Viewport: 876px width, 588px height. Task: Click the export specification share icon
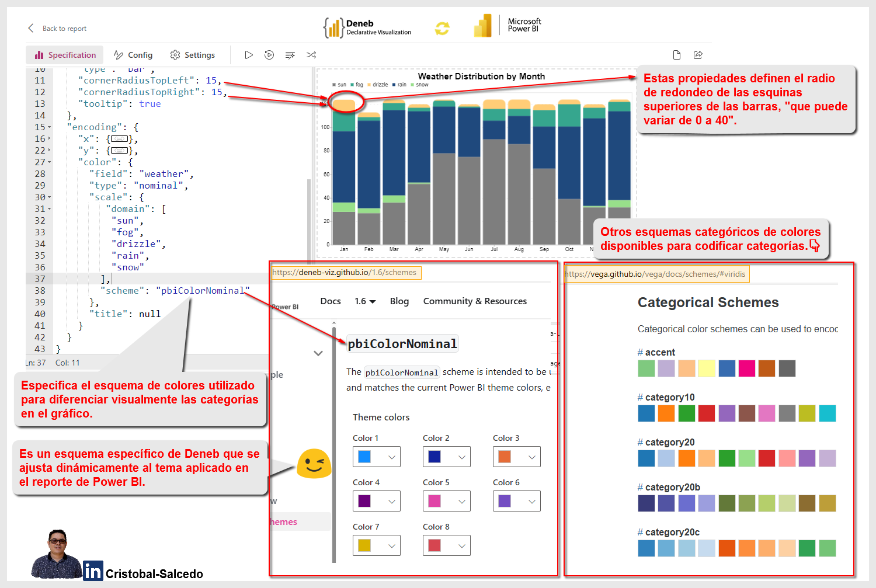point(698,55)
